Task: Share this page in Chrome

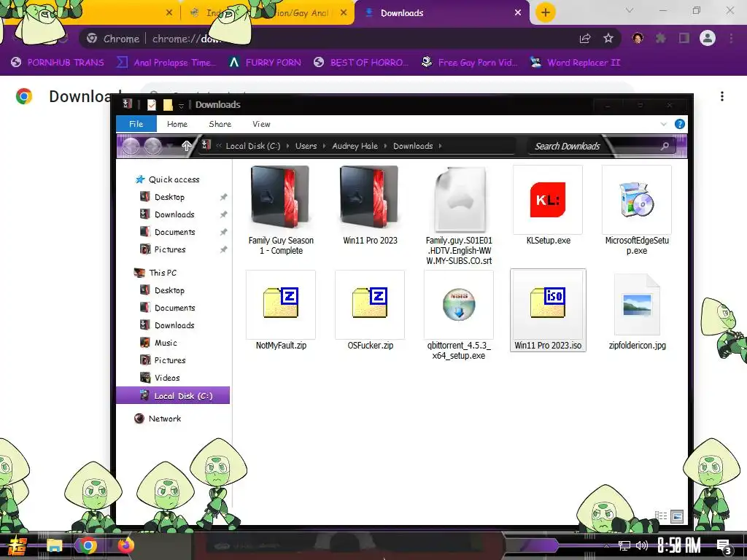Action: 585,39
